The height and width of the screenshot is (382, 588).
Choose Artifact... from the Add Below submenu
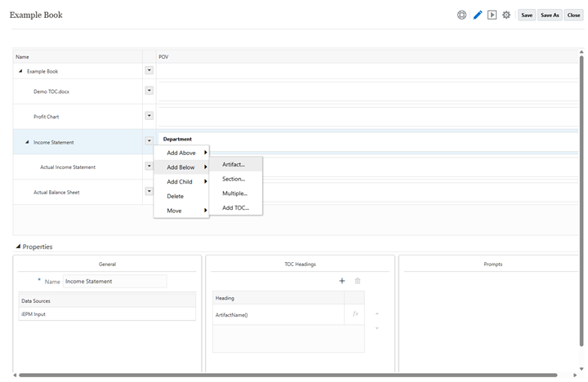pos(234,164)
